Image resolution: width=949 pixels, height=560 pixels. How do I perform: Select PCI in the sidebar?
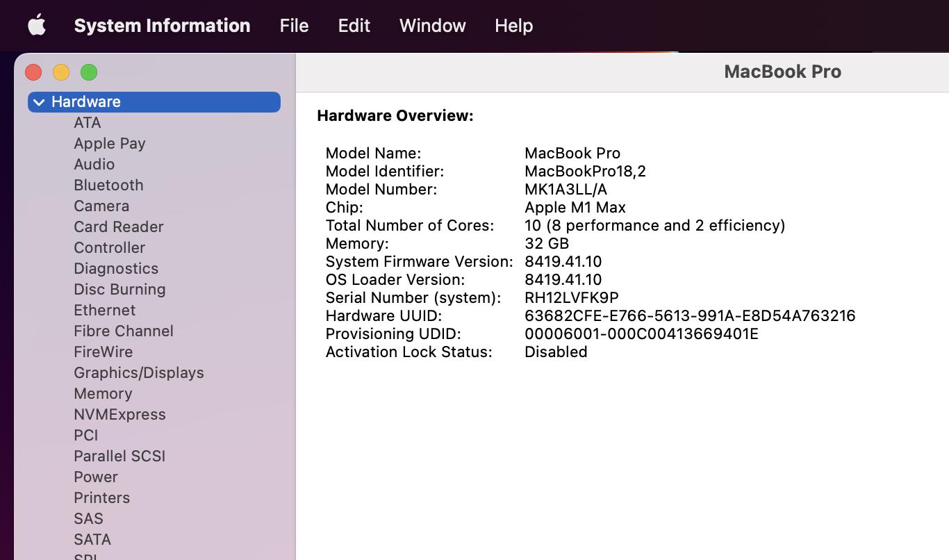tap(86, 435)
